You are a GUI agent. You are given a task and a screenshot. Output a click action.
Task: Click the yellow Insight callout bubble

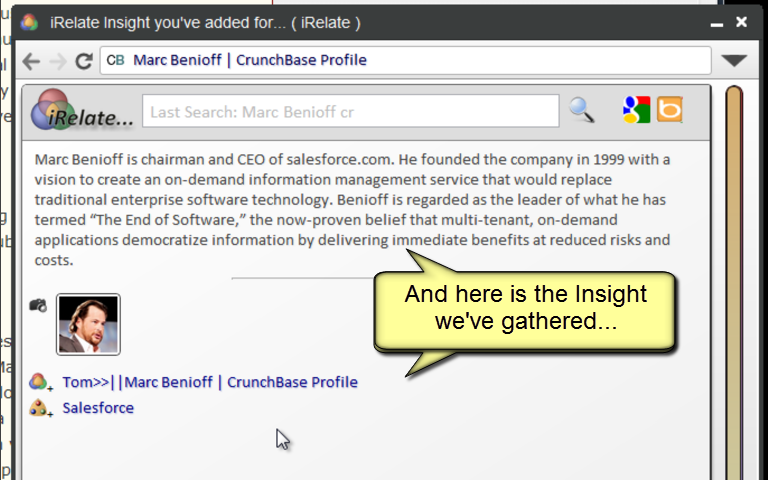pyautogui.click(x=525, y=312)
